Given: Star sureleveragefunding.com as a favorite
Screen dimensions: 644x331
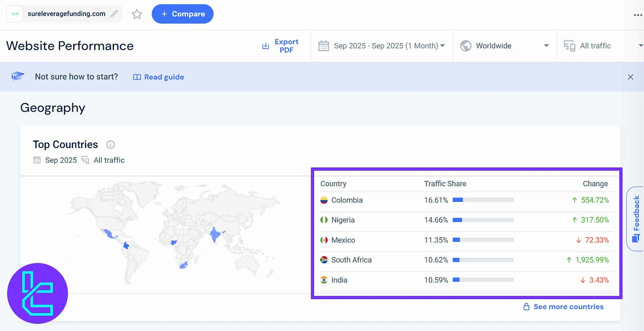Looking at the screenshot, I should (x=137, y=14).
